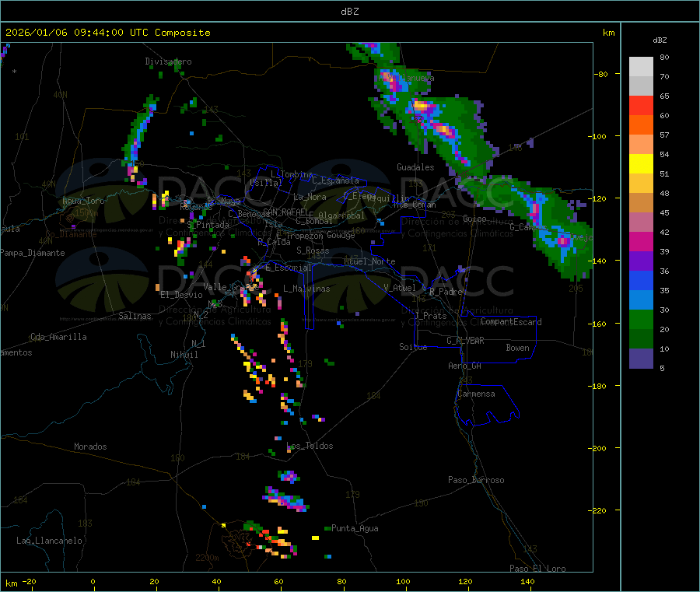This screenshot has height=592, width=700.
Task: Click the La_Nora map label
Action: (x=310, y=198)
